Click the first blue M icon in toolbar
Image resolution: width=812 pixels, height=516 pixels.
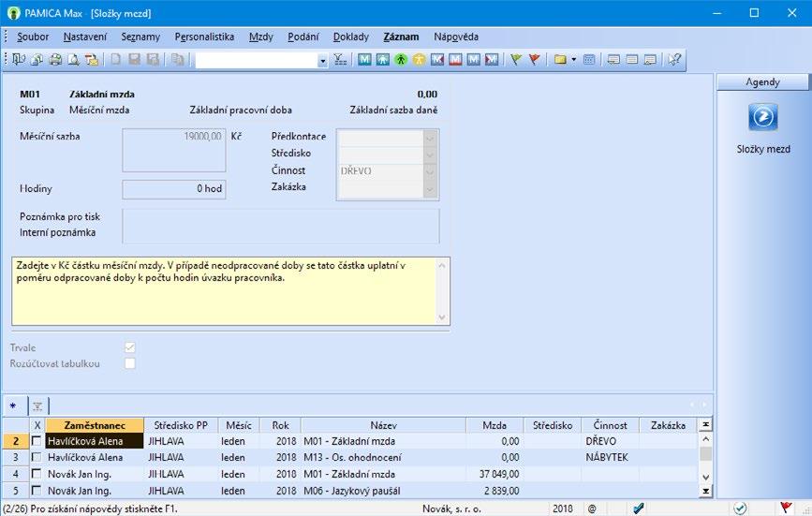(x=364, y=60)
